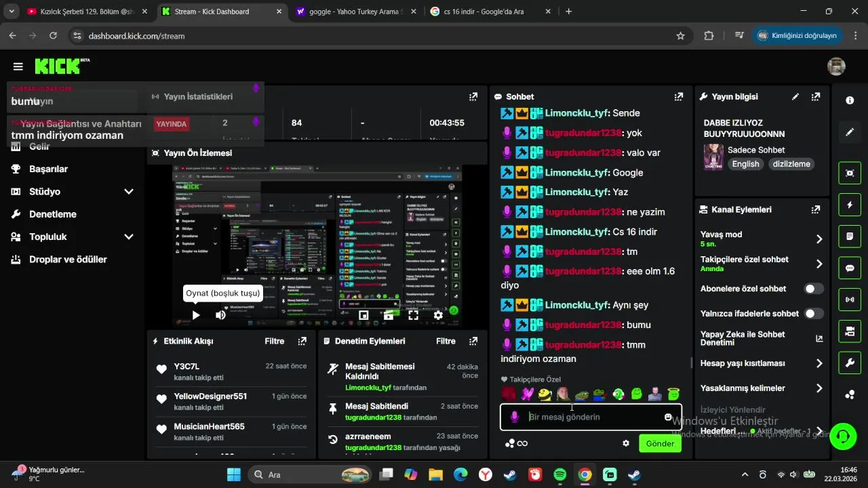Click lightning activity icon in right sidebar
Viewport: 868px width, 488px height.
click(850, 204)
